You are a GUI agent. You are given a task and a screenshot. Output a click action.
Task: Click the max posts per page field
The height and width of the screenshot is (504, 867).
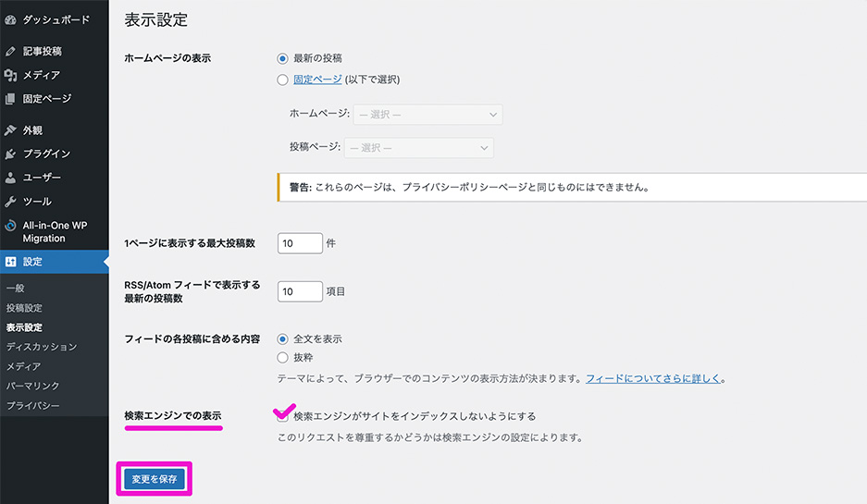tap(300, 243)
